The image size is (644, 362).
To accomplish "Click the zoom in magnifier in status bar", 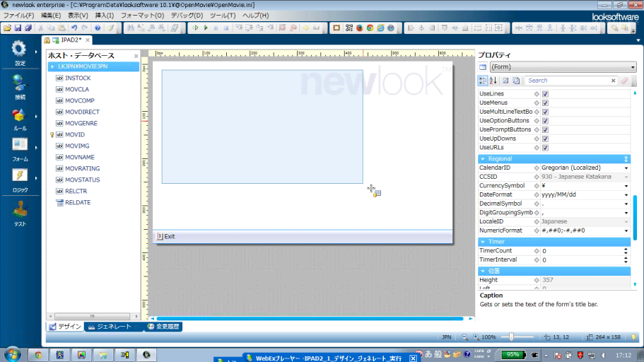I will point(476,337).
